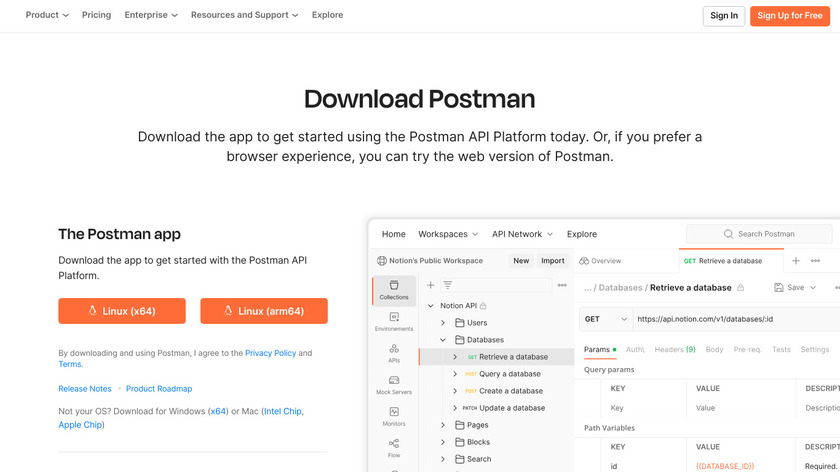840x472 pixels.
Task: Switch to the Params tab
Action: pyautogui.click(x=599, y=349)
